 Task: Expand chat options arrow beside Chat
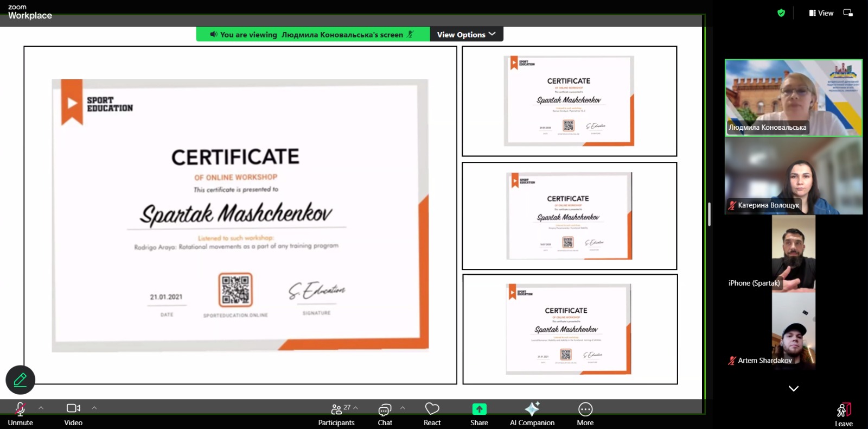(403, 408)
